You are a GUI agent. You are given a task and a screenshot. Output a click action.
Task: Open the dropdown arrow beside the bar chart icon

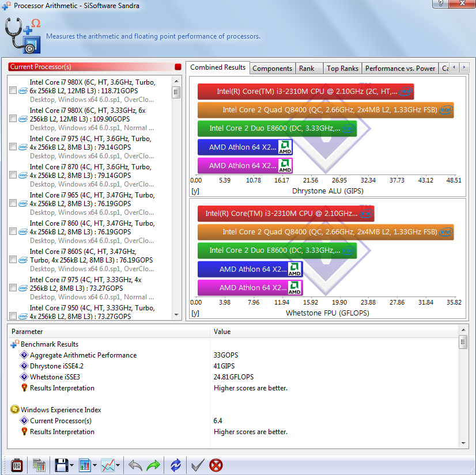point(95,465)
